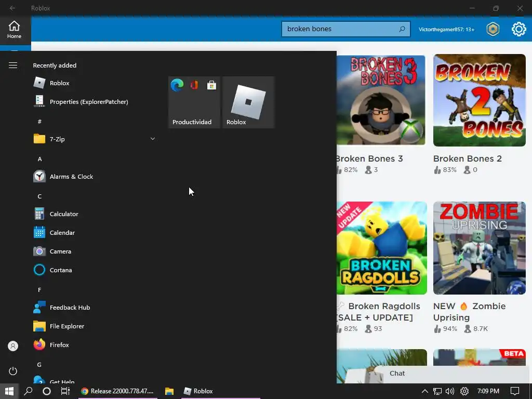Open Broken Bones 2 game thumbnail
532x399 pixels.
480,100
